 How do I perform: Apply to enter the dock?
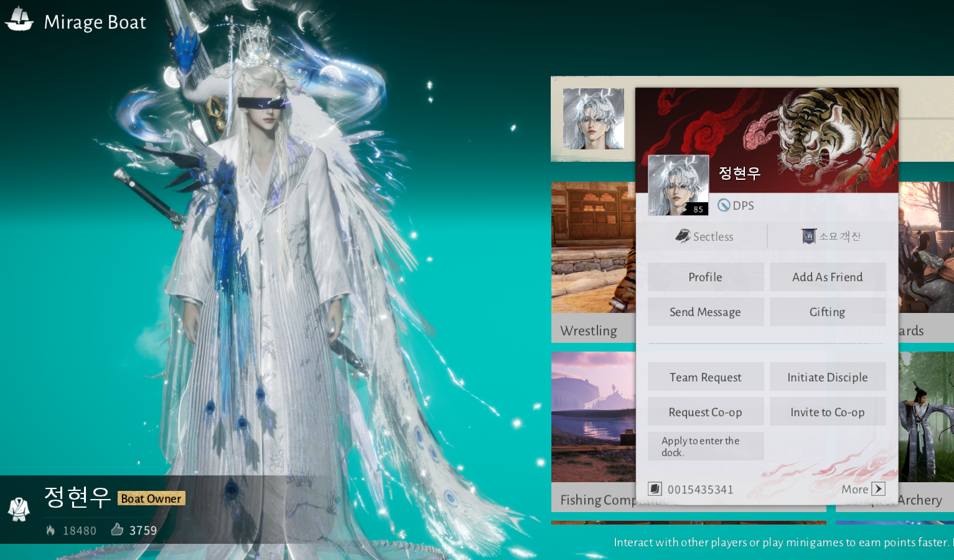click(x=706, y=446)
